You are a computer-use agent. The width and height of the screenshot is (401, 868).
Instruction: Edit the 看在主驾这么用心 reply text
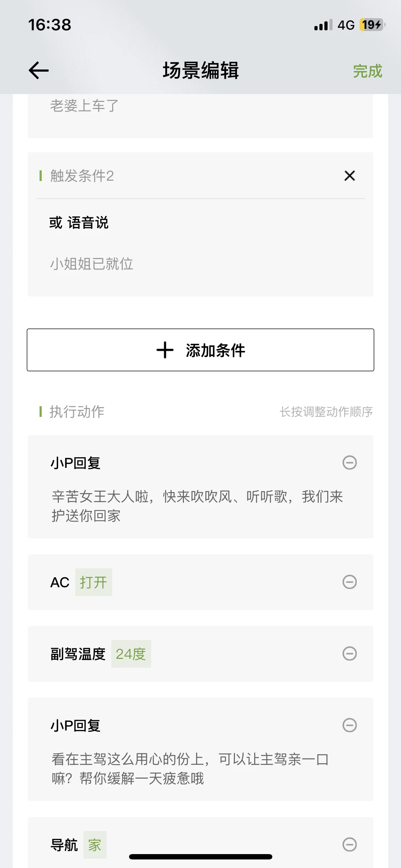click(190, 769)
